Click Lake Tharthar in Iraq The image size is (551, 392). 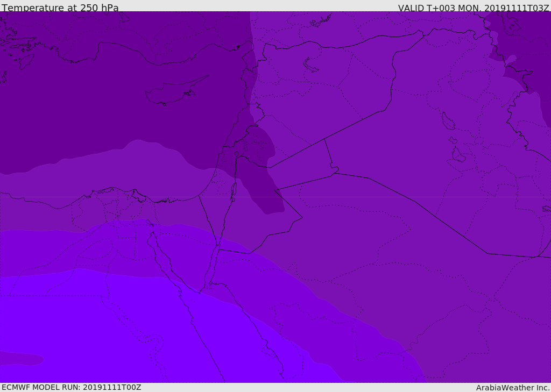448,122
